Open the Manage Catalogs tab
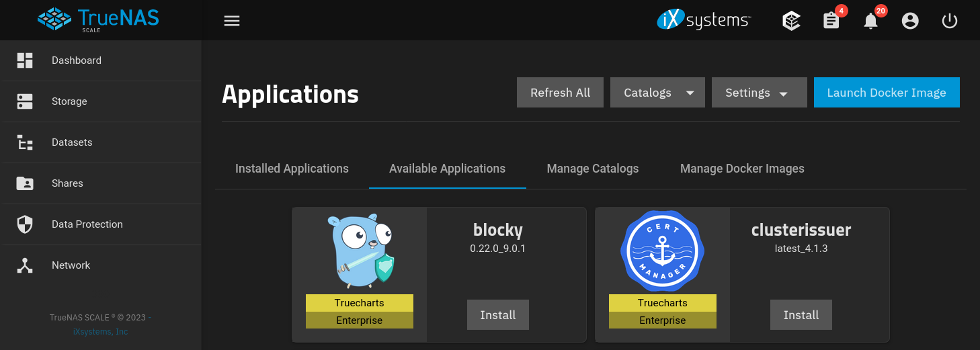Image resolution: width=980 pixels, height=350 pixels. (593, 169)
